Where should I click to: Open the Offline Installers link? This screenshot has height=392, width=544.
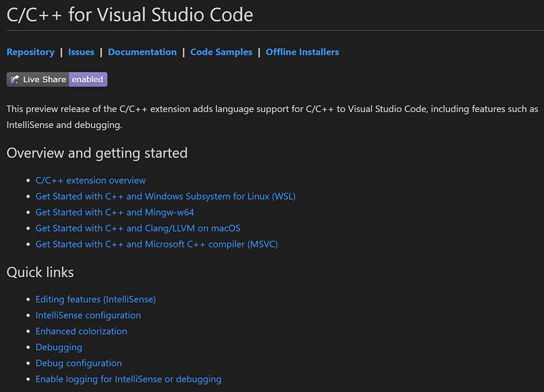(x=302, y=52)
